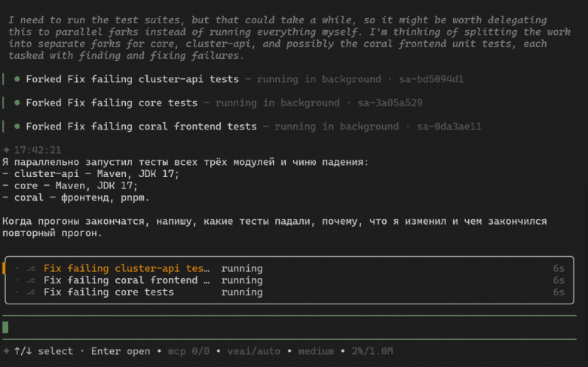Click the line starting 'Я параллельно запустил тесты'
The height and width of the screenshot is (367, 588).
[185, 162]
